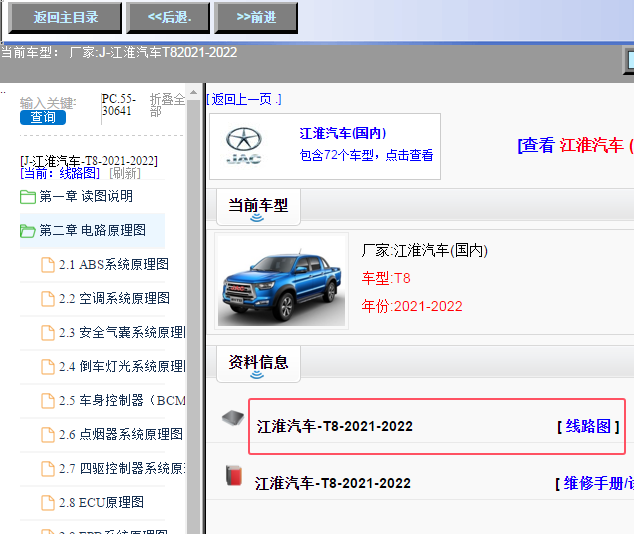Click the [J-江淮汽车-T8-2021-2022] sidebar title

pos(89,161)
